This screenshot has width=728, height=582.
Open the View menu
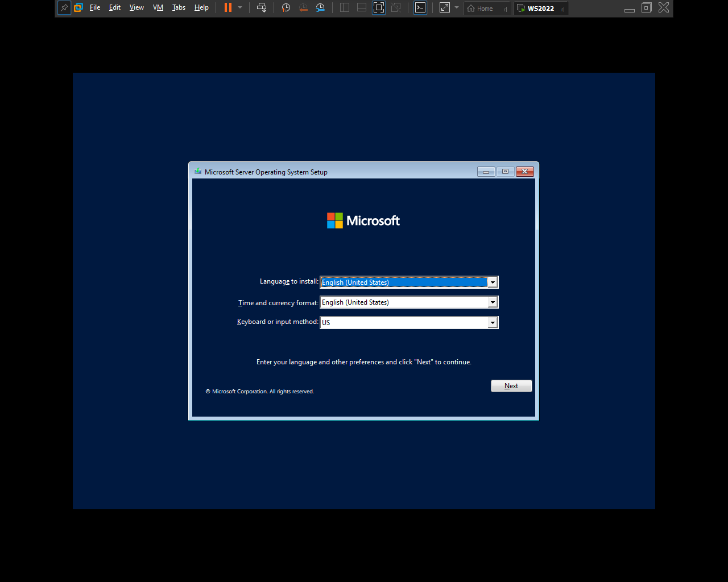pyautogui.click(x=136, y=8)
